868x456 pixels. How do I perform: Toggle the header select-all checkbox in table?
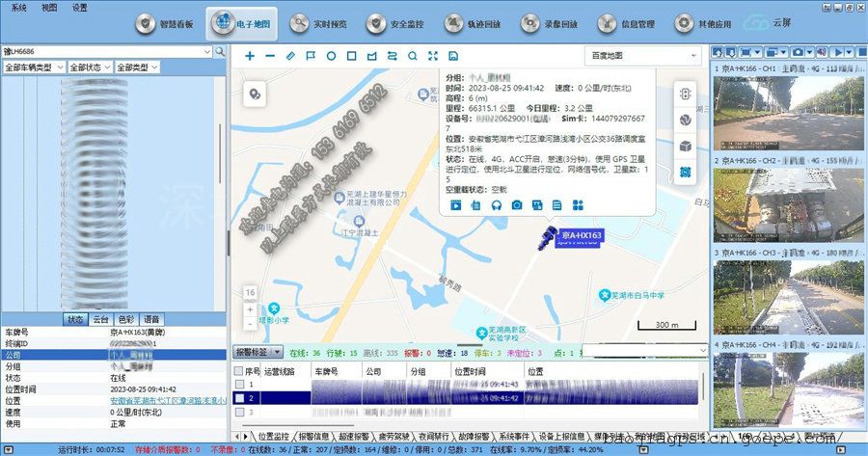click(240, 371)
